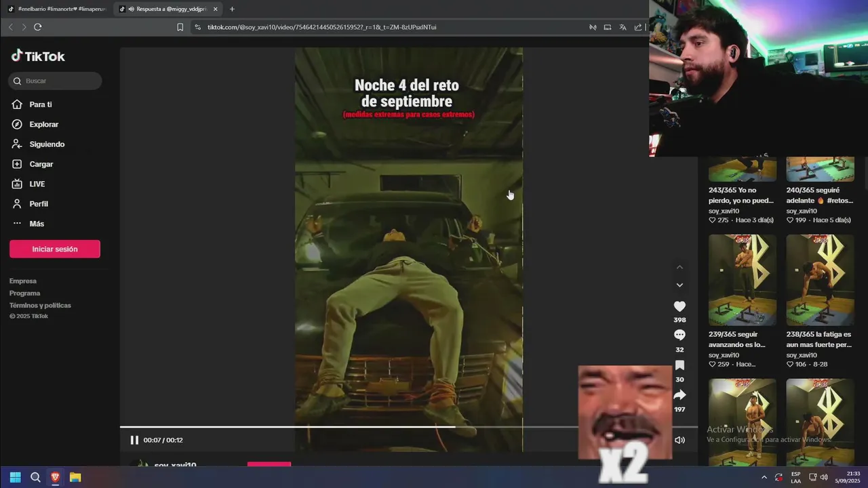
Task: Open comments via the speech bubble icon
Action: pyautogui.click(x=679, y=335)
